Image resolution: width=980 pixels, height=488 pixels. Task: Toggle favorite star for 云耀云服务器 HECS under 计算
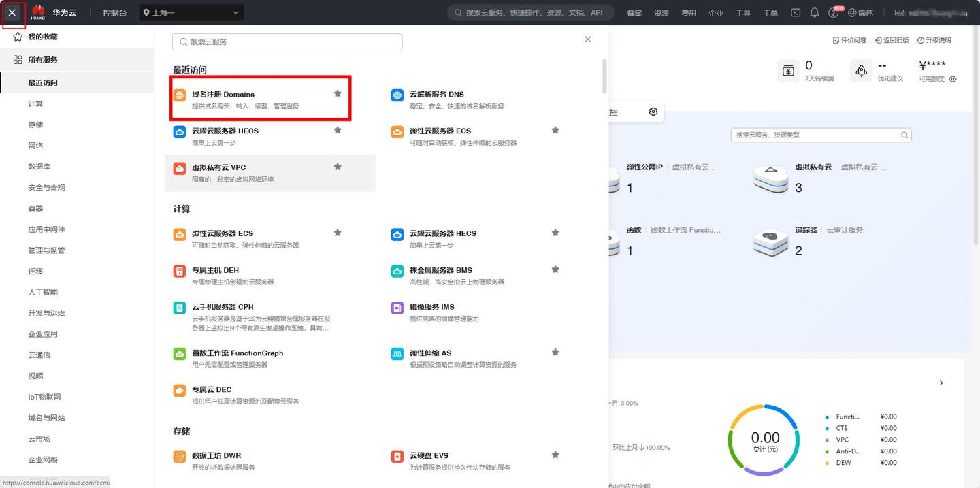click(555, 233)
